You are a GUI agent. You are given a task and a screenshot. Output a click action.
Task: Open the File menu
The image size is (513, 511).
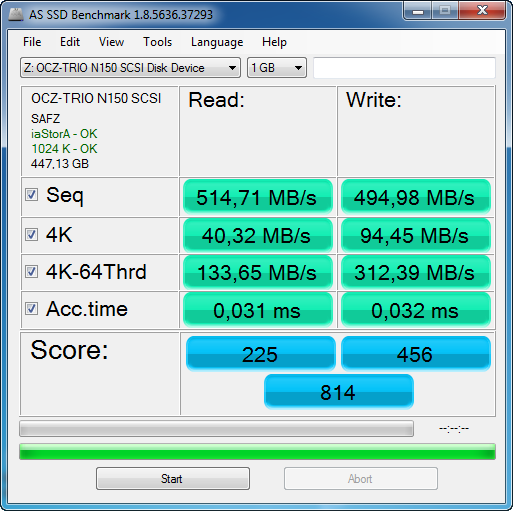point(32,42)
